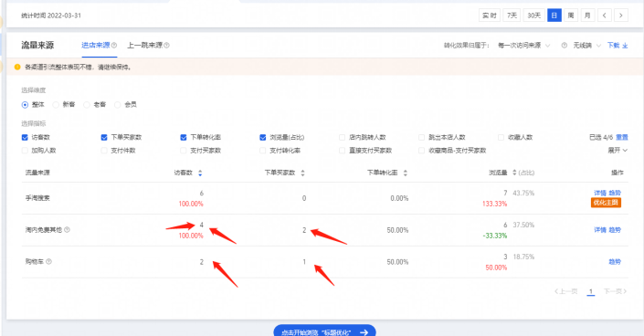
Task: Click help icon beside 进店来源 tab
Action: point(114,45)
